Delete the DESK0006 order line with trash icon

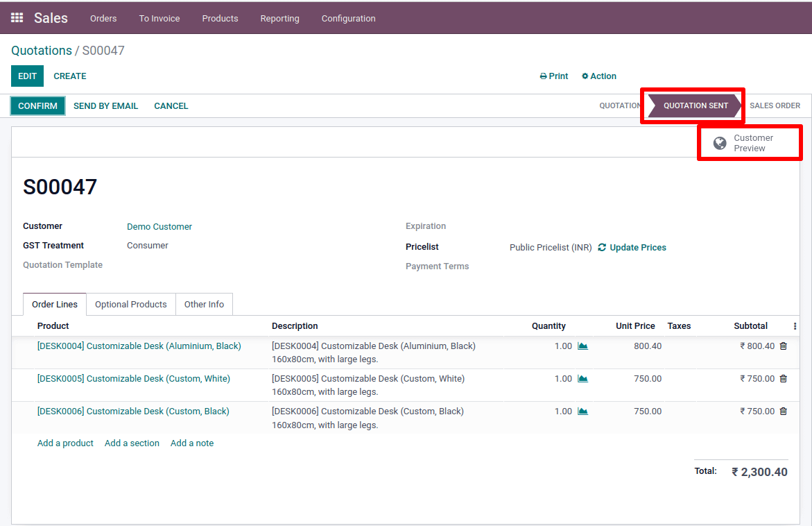[783, 412]
